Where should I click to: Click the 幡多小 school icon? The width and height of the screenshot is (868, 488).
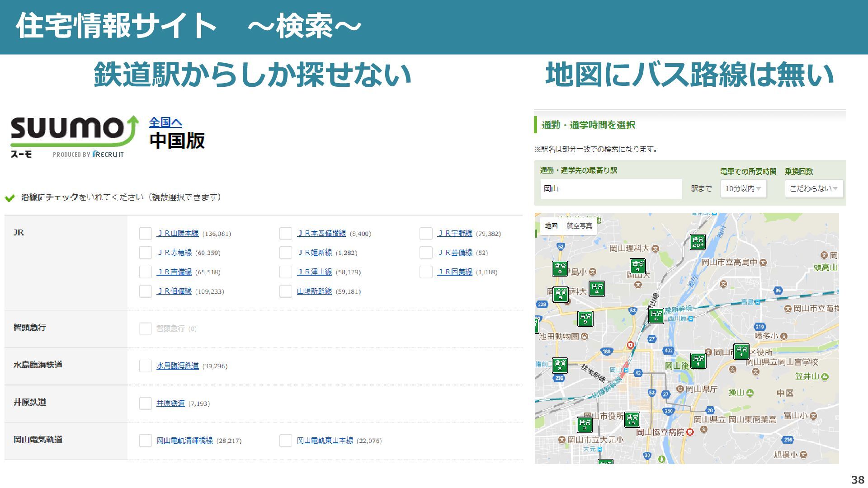pos(783,337)
